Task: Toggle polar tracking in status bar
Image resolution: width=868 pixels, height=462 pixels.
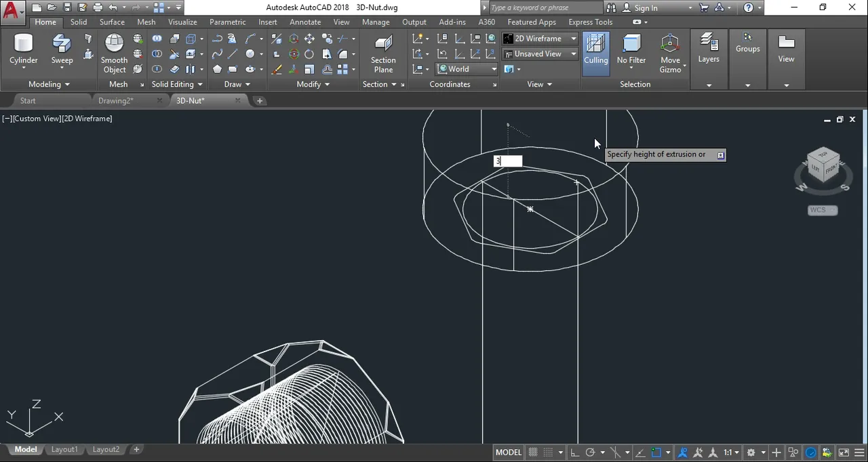Action: (x=590, y=453)
